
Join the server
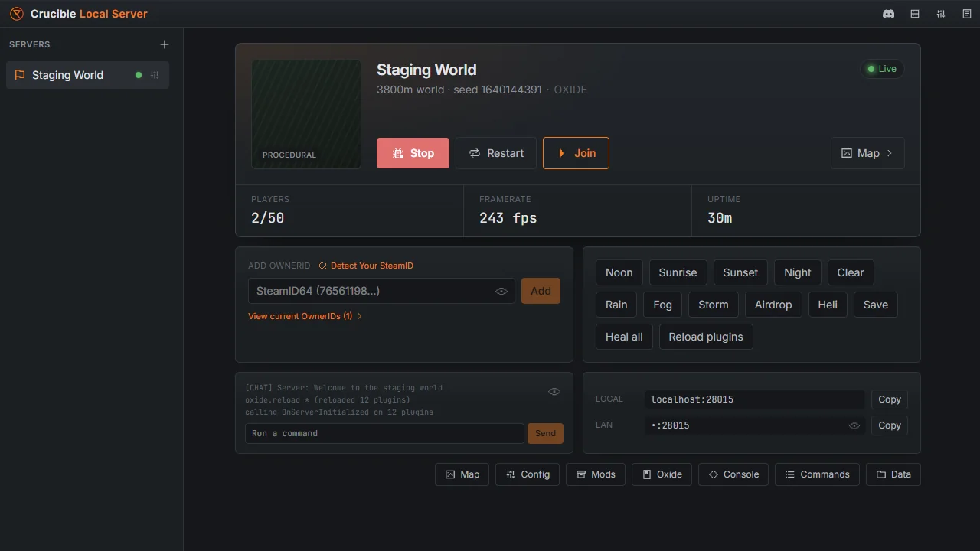[576, 153]
